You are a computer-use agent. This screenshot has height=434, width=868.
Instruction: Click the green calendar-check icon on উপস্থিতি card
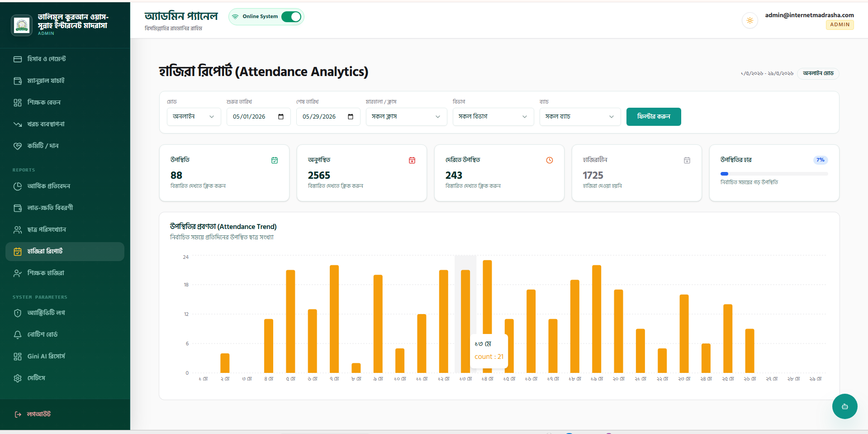click(275, 160)
